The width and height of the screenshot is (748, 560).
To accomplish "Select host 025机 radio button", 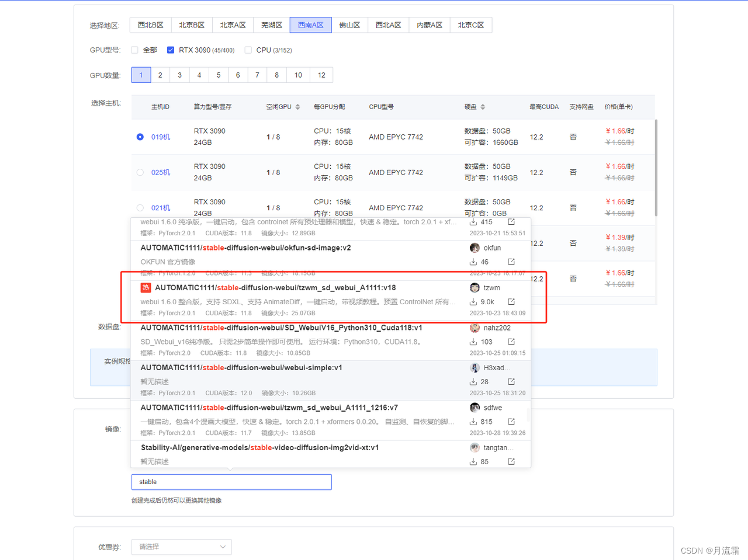I will (x=140, y=172).
